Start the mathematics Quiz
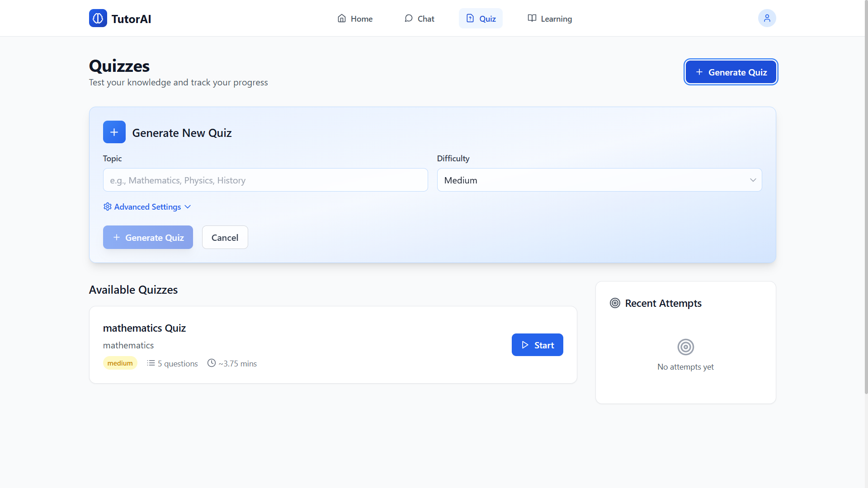Screen dimensions: 868x488 click(537, 345)
